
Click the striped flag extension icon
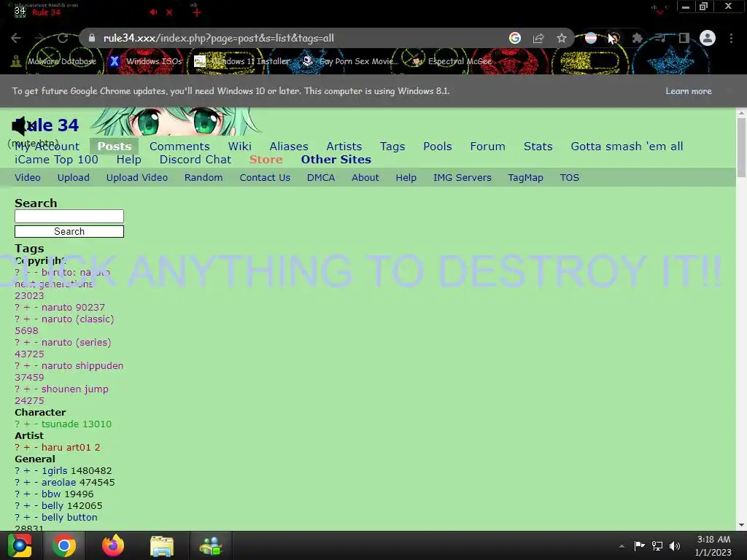click(591, 38)
